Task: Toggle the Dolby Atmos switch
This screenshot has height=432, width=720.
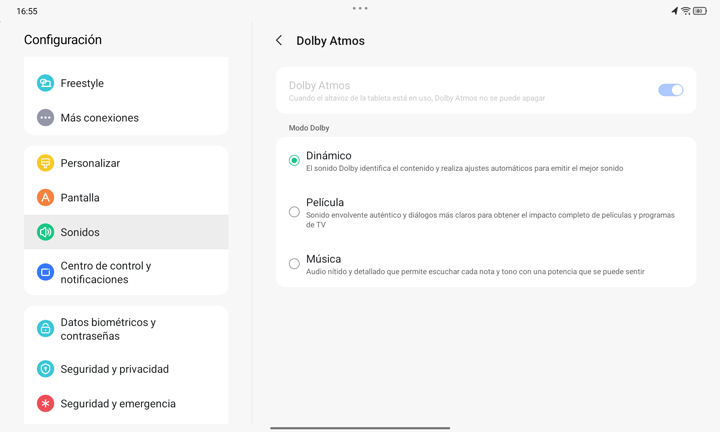Action: click(x=670, y=90)
